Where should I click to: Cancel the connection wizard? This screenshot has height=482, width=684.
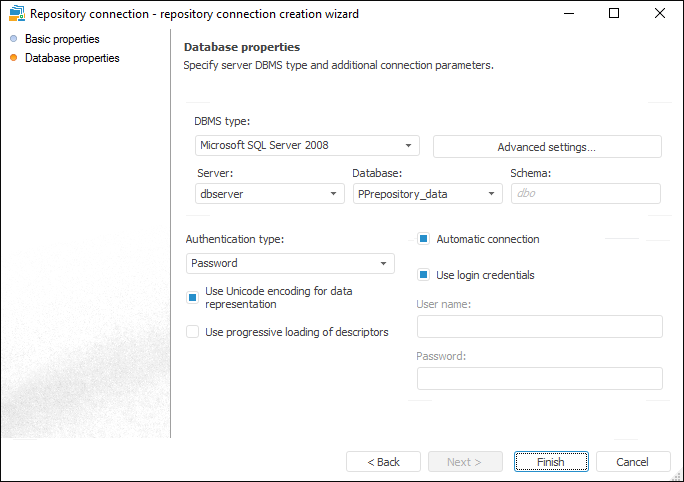coord(633,462)
